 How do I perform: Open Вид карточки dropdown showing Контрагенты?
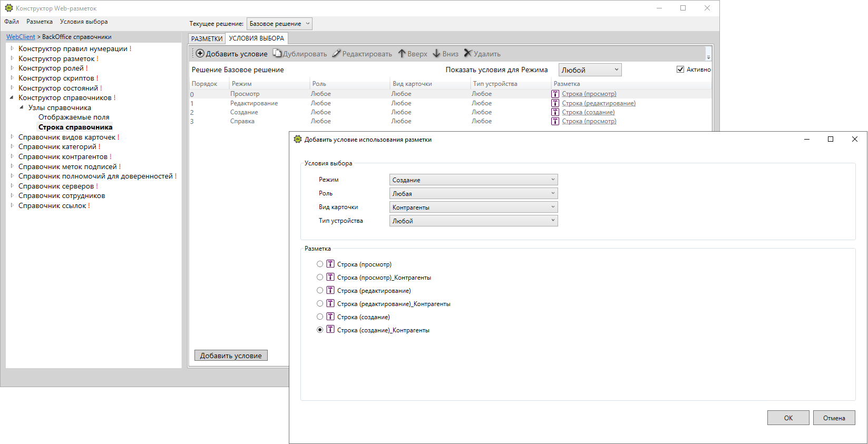tap(473, 207)
